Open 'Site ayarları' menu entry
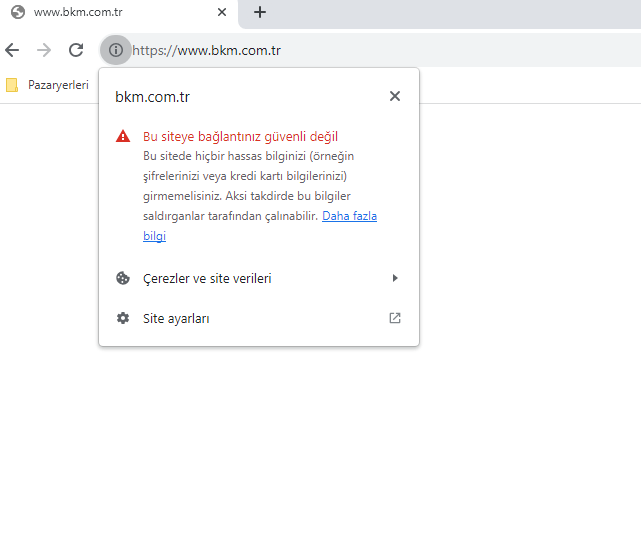The image size is (641, 535). 259,318
